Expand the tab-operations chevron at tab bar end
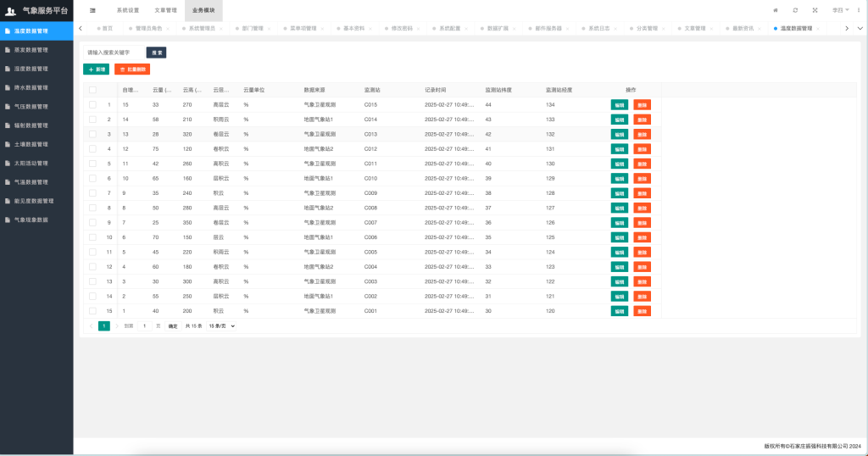Image resolution: width=868 pixels, height=456 pixels. 860,28
